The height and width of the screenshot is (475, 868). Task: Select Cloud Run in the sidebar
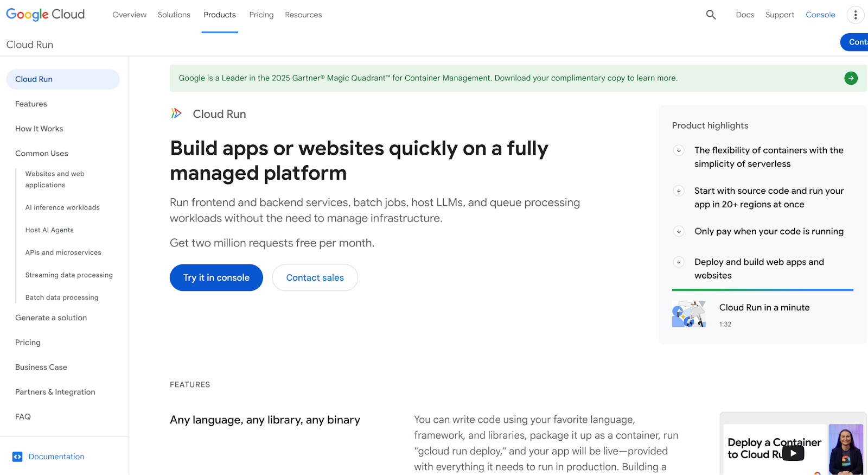click(63, 79)
